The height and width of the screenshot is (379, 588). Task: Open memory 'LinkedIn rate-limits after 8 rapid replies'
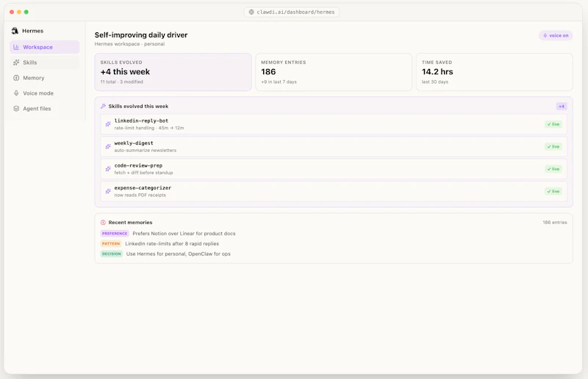click(172, 244)
